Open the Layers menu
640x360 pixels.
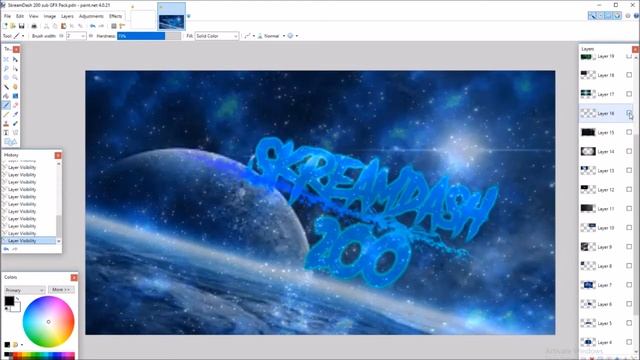pos(67,16)
